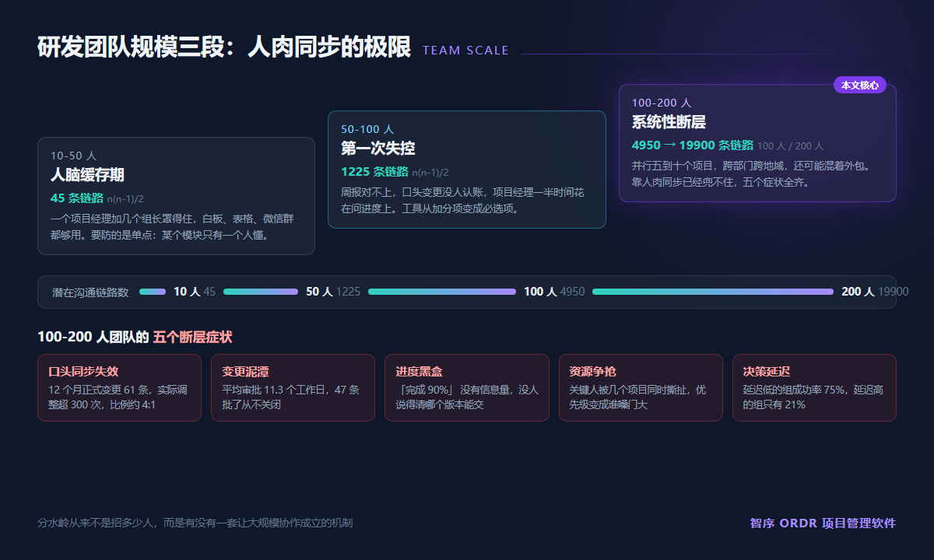Open the 口头同步失效 symptom card
This screenshot has width=934, height=560.
click(119, 387)
